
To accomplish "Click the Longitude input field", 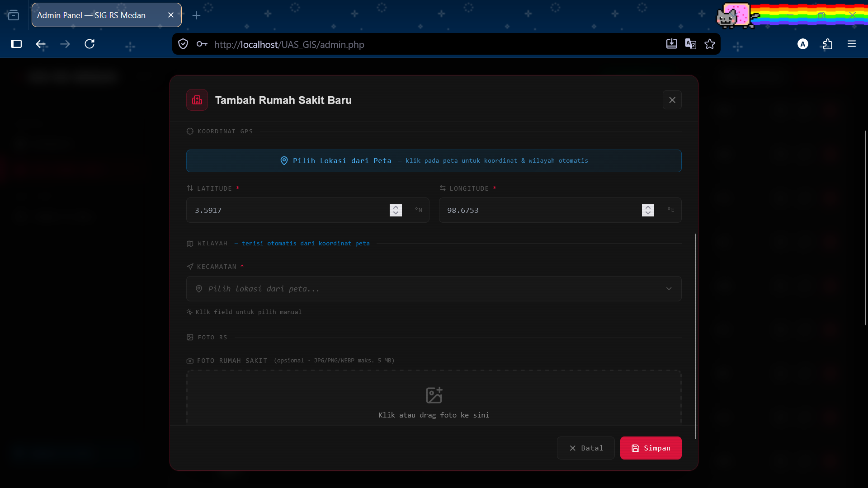I will (x=560, y=210).
